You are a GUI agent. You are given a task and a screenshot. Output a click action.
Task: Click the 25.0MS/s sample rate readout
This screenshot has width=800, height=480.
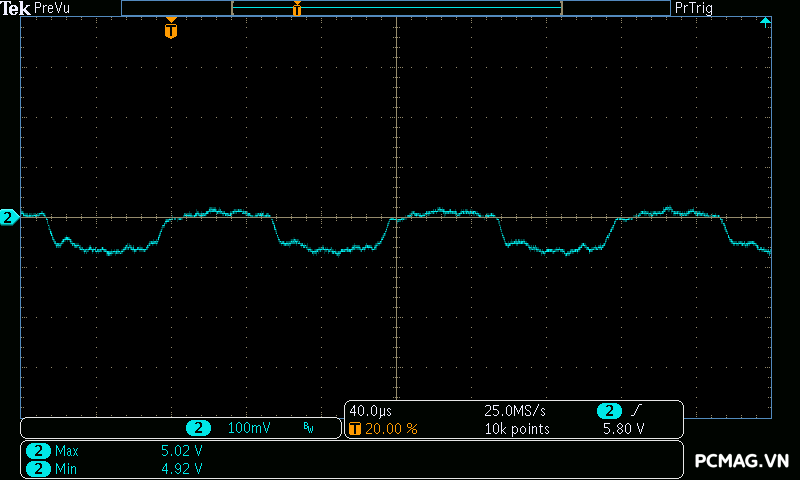coord(515,411)
